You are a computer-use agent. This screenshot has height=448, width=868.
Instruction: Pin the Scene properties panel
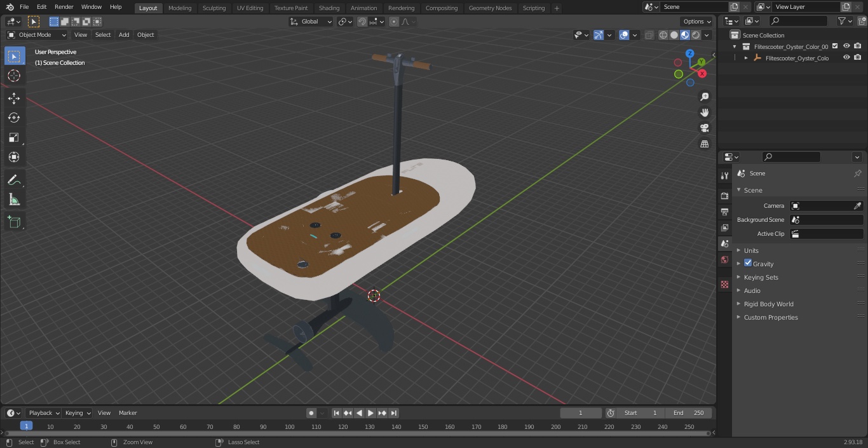[x=857, y=173]
